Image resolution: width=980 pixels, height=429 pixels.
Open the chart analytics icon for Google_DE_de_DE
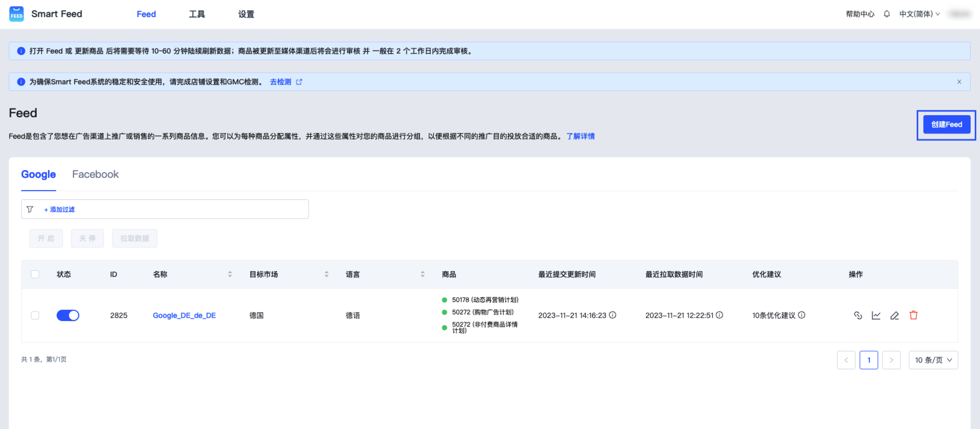[876, 315]
